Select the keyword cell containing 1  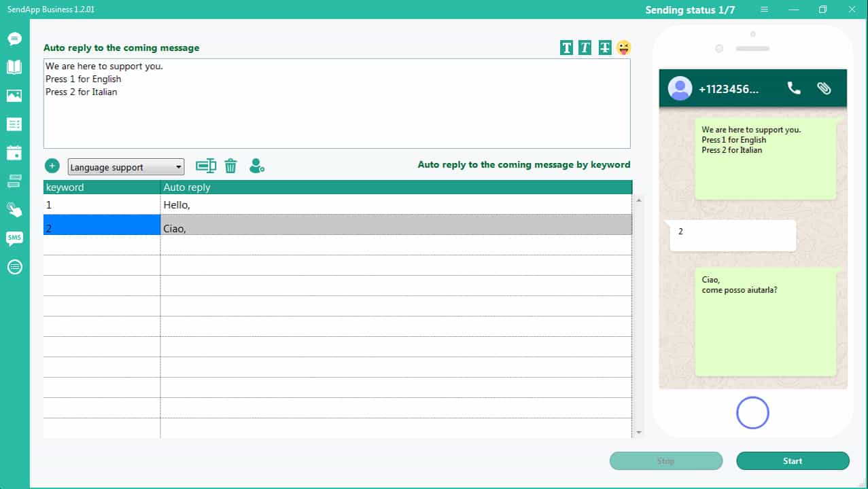(x=101, y=204)
